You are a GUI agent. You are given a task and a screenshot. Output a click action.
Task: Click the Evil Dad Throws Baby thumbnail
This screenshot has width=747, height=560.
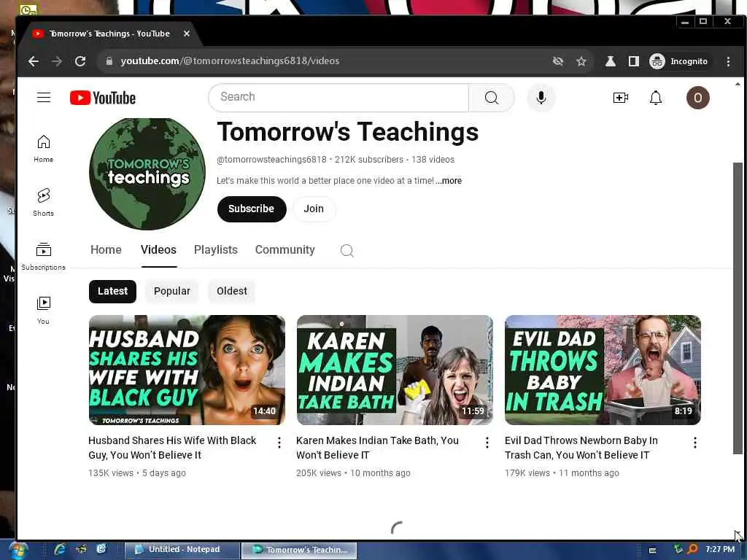point(603,370)
